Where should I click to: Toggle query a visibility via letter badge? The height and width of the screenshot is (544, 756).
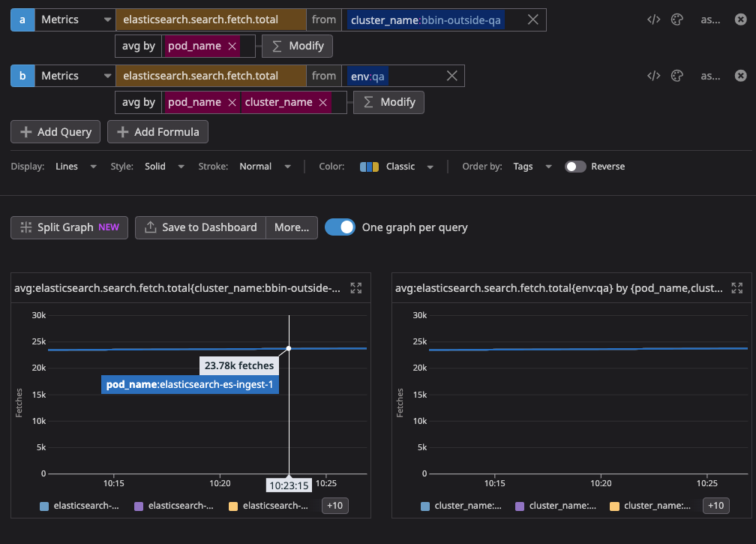[x=22, y=20]
